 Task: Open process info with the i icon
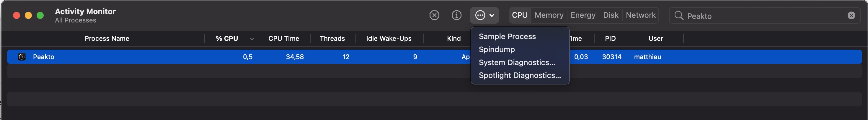tap(456, 15)
